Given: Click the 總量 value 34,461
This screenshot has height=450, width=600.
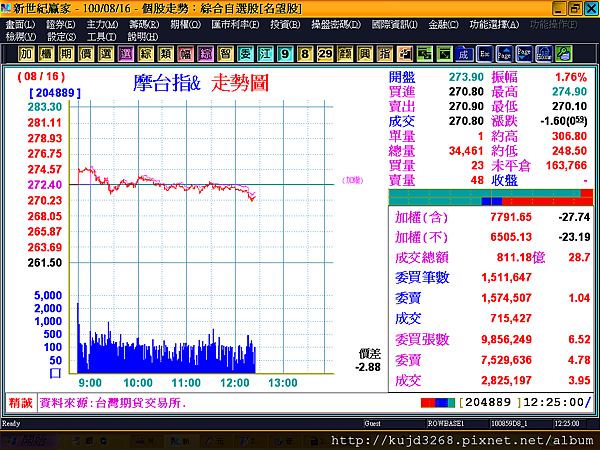Looking at the screenshot, I should (x=466, y=151).
